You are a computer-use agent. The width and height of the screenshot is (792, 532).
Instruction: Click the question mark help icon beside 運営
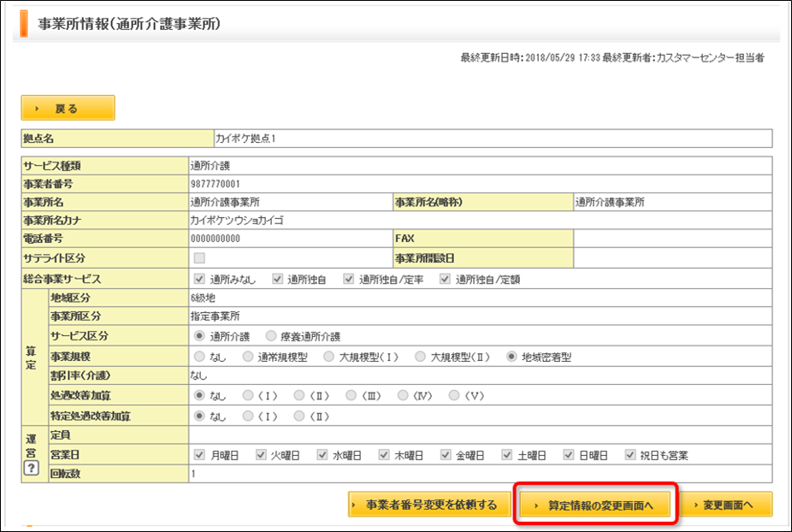[32, 468]
